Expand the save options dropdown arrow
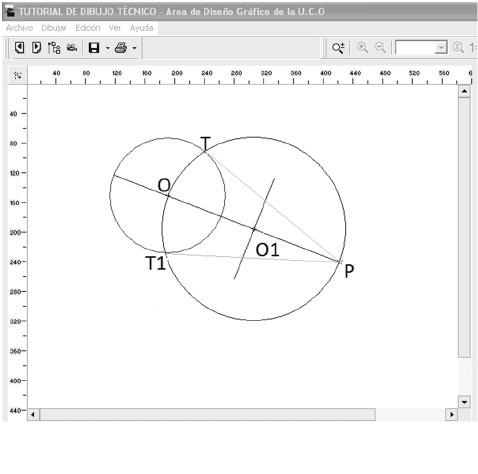Image resolution: width=478 pixels, height=474 pixels. pos(108,48)
